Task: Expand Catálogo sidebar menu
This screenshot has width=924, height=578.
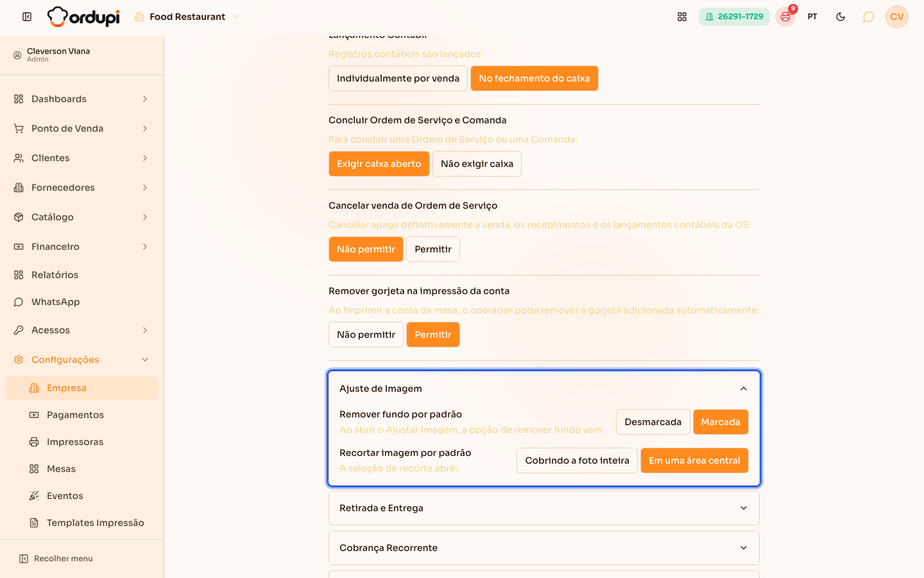Action: [81, 217]
